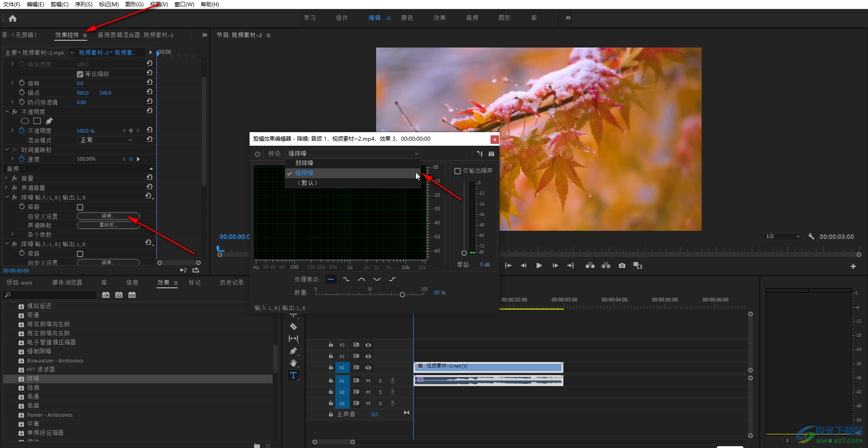Switch to the 音频 audio workspace

point(472,18)
